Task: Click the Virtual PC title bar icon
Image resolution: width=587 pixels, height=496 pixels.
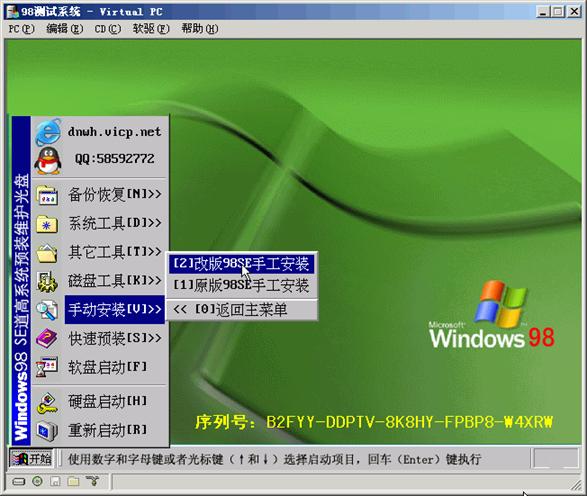Action: 13,12
